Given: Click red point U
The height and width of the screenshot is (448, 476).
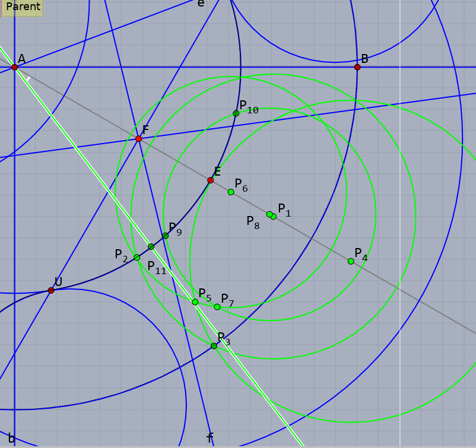Looking at the screenshot, I should click(51, 291).
